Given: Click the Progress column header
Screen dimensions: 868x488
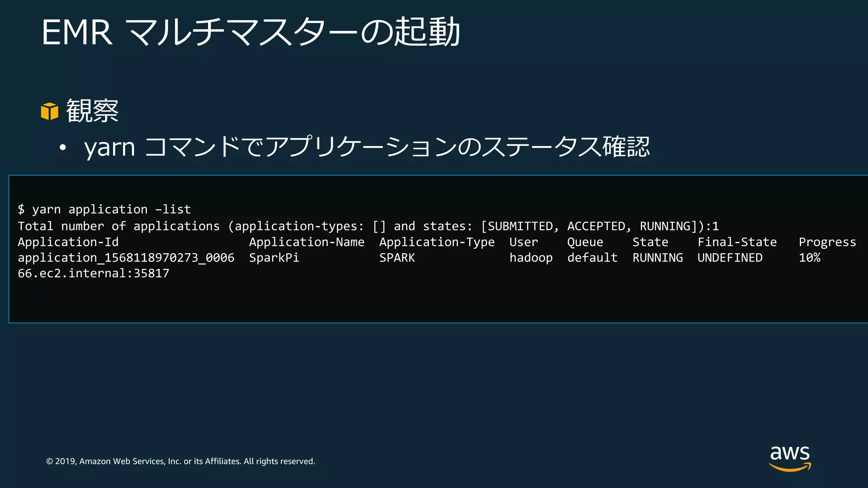Looking at the screenshot, I should point(827,242).
